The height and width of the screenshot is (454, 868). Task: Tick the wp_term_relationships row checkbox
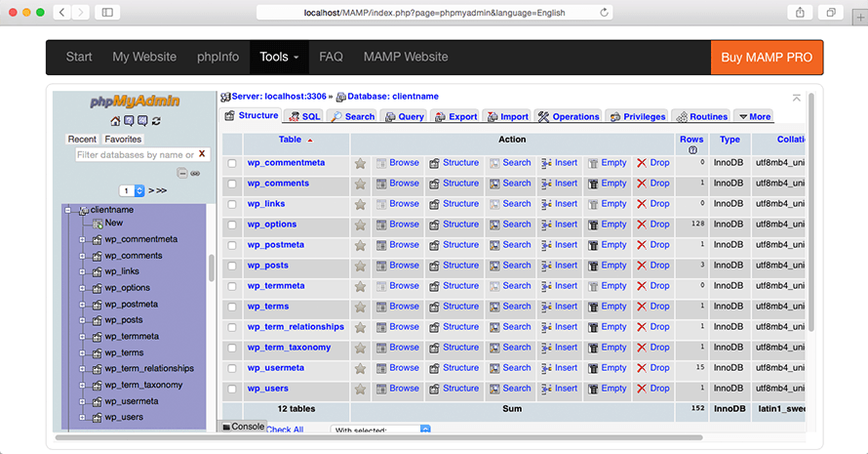tap(232, 328)
